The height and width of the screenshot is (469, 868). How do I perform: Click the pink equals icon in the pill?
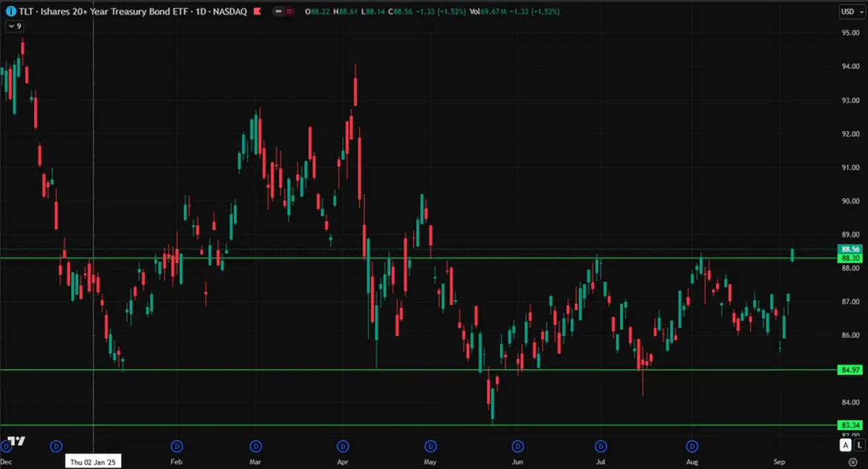click(290, 11)
